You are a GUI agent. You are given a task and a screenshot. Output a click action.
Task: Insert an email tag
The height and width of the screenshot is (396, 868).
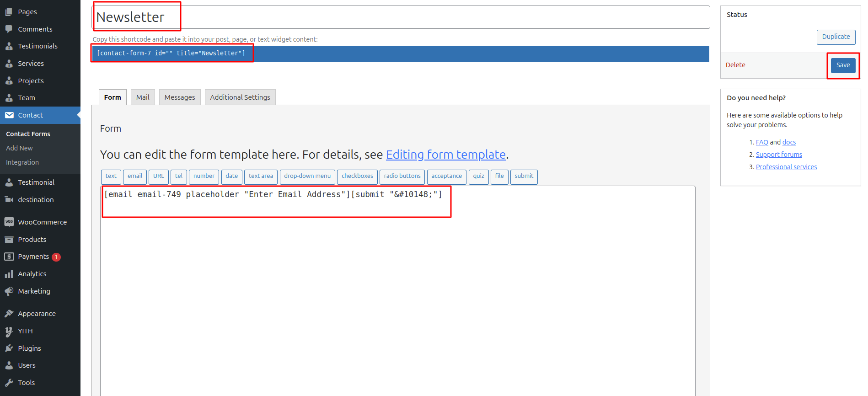[x=135, y=177]
